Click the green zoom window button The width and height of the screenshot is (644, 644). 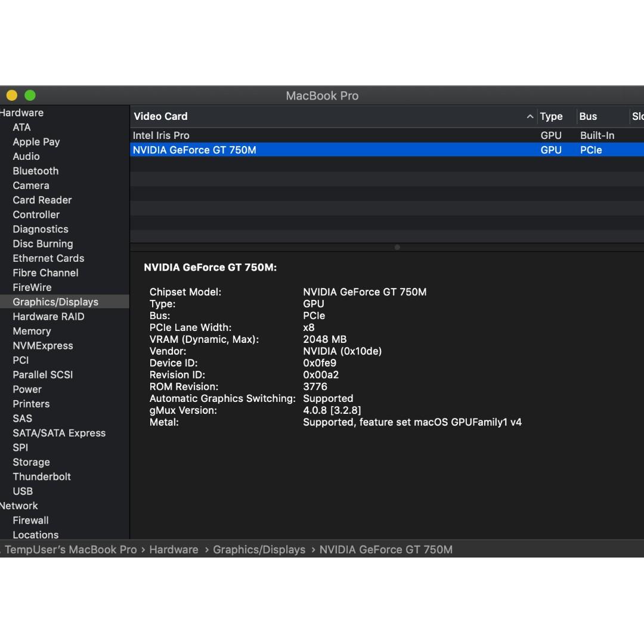tap(30, 95)
